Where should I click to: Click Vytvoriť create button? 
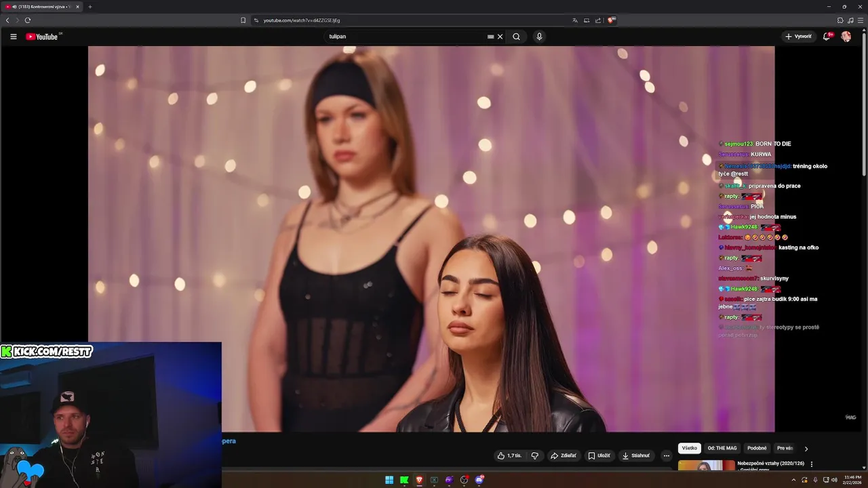coord(798,37)
